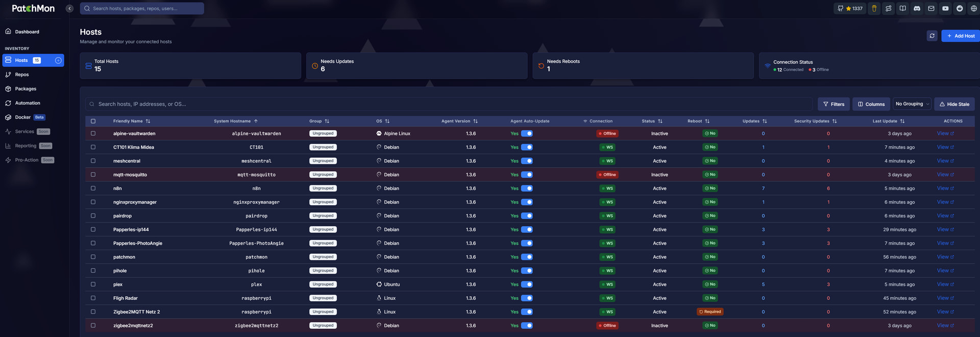Open the Columns selector
This screenshot has height=337, width=980.
[871, 104]
